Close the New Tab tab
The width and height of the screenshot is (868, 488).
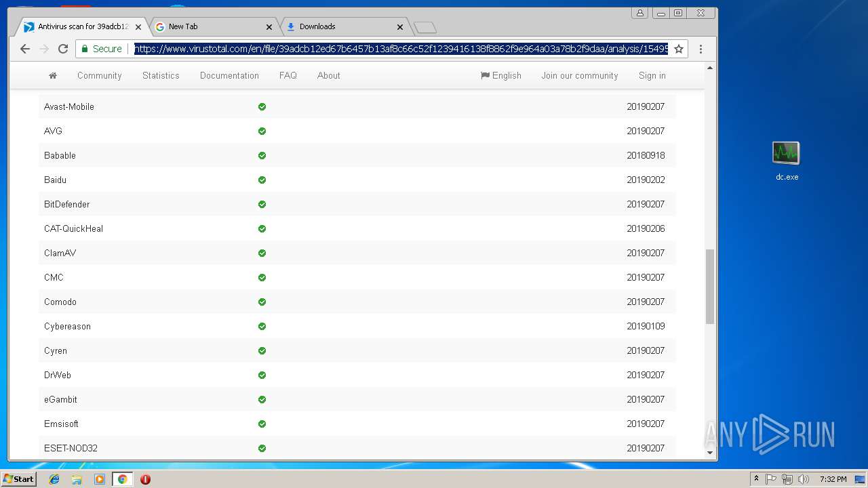pos(269,27)
